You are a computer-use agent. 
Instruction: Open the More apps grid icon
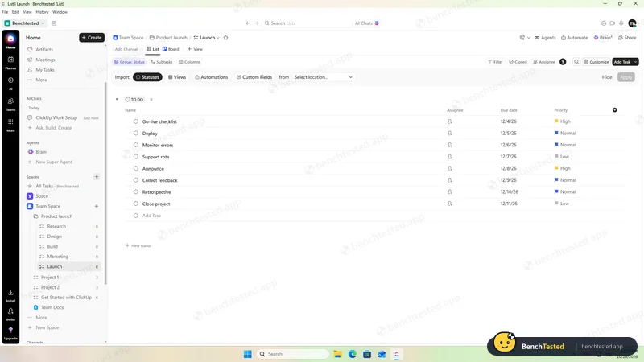pyautogui.click(x=10, y=122)
